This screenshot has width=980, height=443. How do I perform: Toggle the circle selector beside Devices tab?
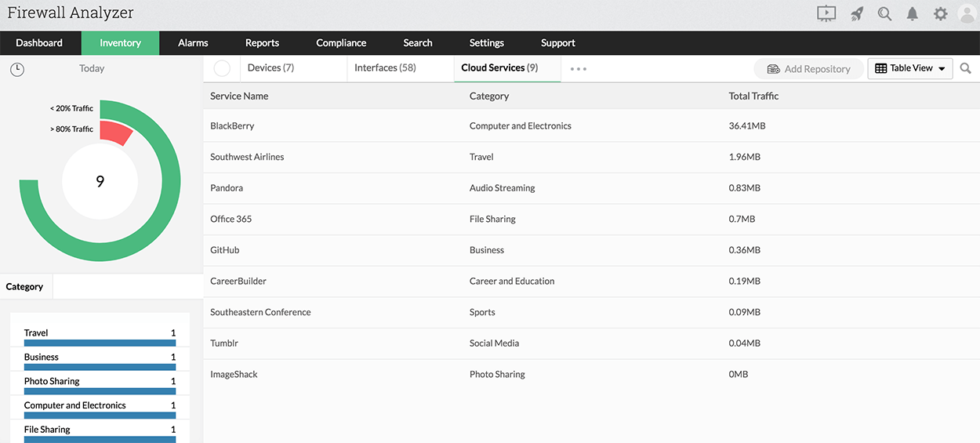click(x=222, y=68)
